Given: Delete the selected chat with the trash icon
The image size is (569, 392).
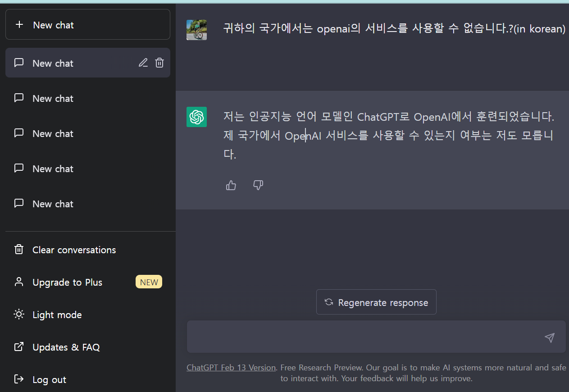Looking at the screenshot, I should click(159, 63).
